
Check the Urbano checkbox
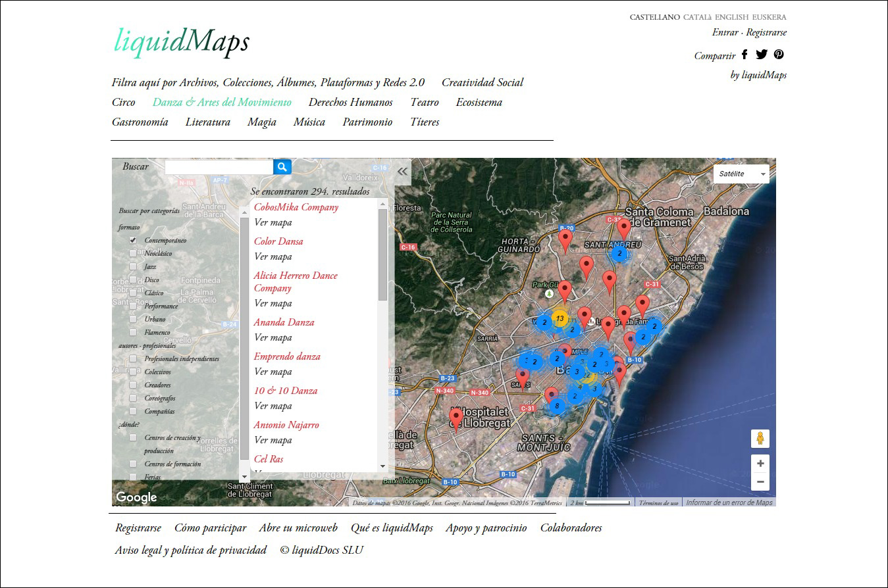point(133,319)
